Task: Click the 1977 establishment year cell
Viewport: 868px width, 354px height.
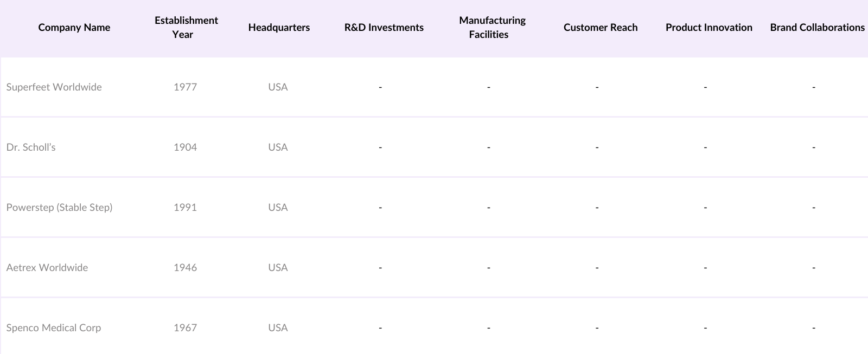Action: pyautogui.click(x=185, y=87)
